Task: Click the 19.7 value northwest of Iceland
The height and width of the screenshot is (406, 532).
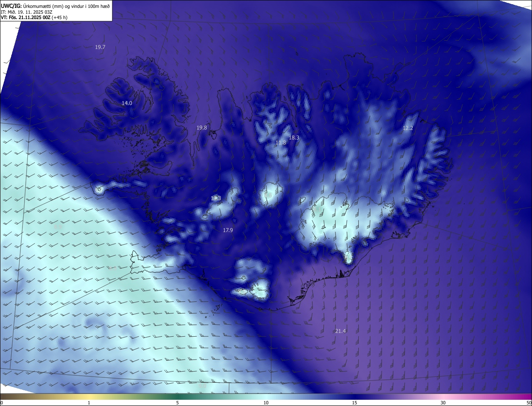Action: pos(100,47)
